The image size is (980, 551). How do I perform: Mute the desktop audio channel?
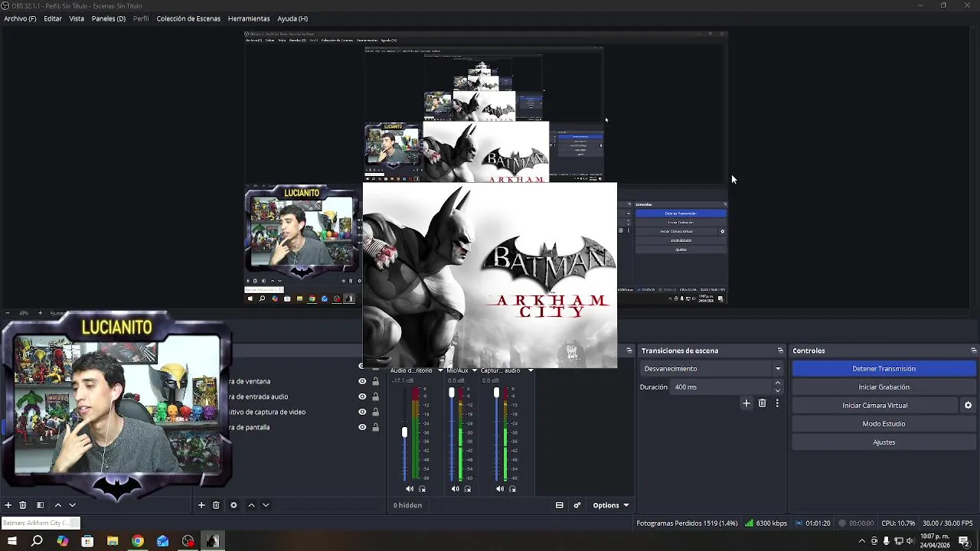click(x=410, y=489)
